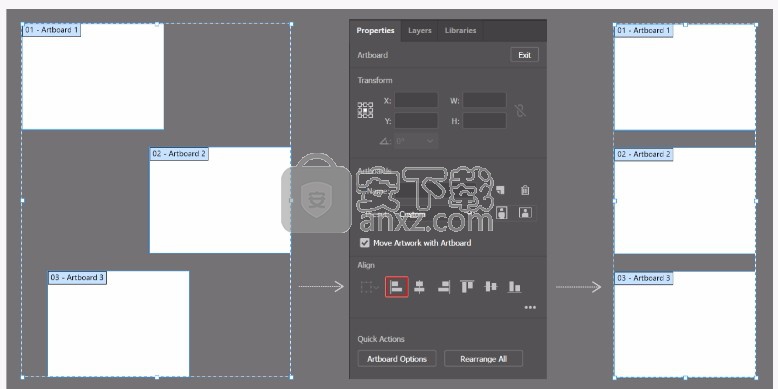Uncheck Move Artwork with Artboard
The width and height of the screenshot is (778, 389).
tap(365, 243)
